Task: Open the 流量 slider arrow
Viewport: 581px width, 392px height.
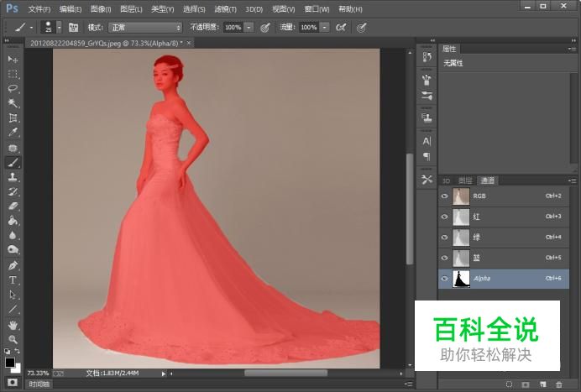Action: pyautogui.click(x=325, y=28)
